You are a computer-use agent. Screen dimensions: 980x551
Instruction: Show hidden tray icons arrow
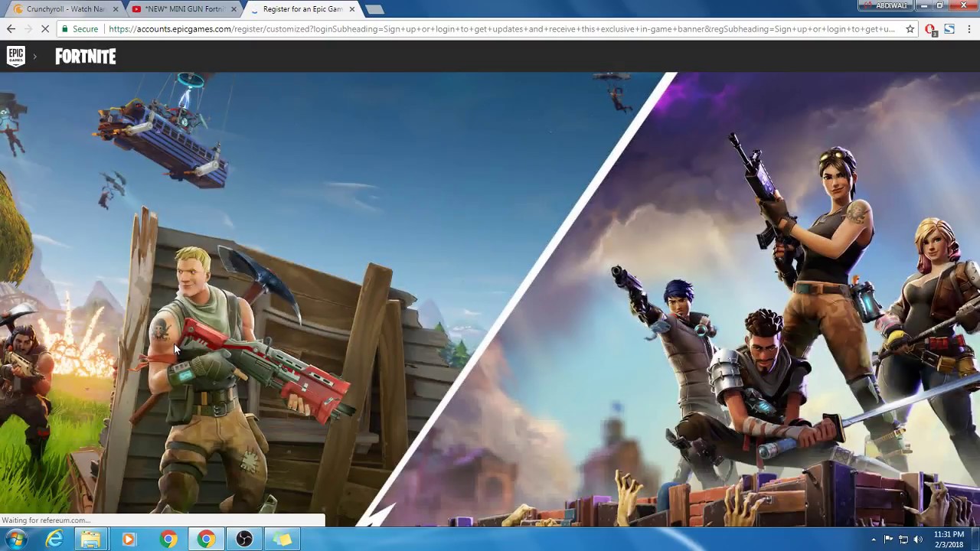point(874,540)
